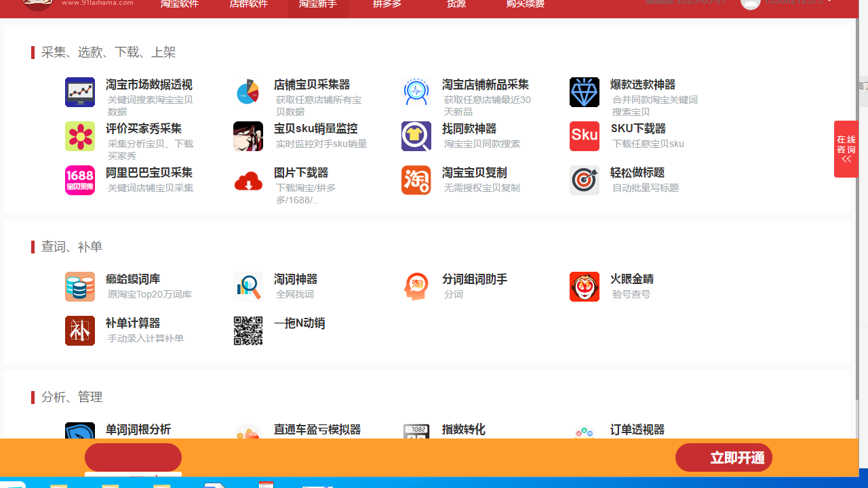
Task: Open the 找同款神器 icon
Action: (x=416, y=136)
